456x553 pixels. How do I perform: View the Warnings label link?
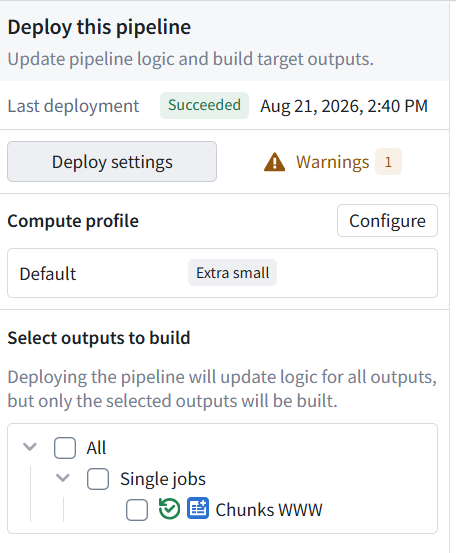[x=333, y=162]
